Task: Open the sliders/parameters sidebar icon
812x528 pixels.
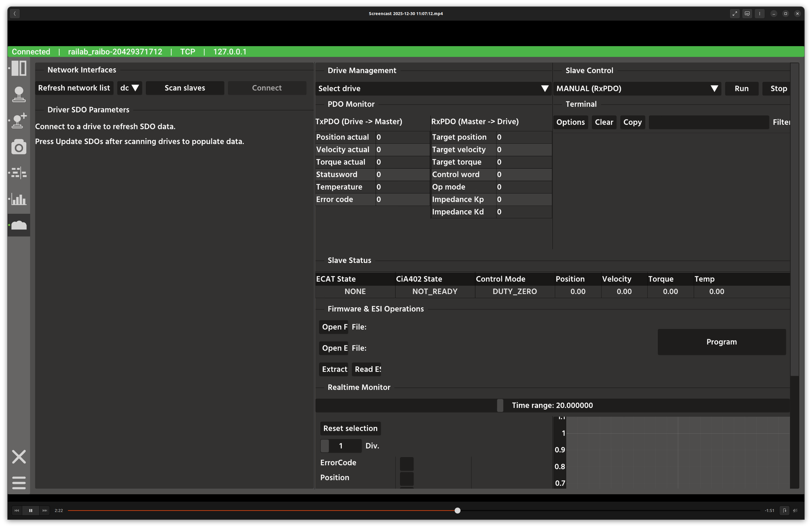Action: point(19,173)
